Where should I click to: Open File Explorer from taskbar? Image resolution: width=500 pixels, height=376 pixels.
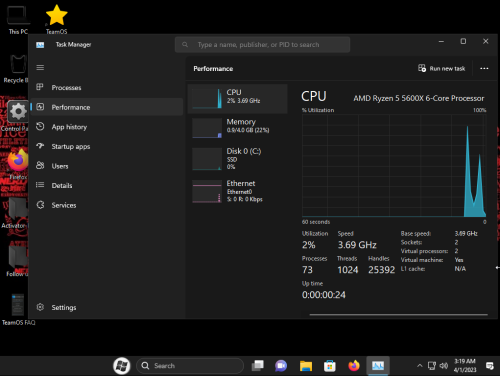click(x=306, y=366)
